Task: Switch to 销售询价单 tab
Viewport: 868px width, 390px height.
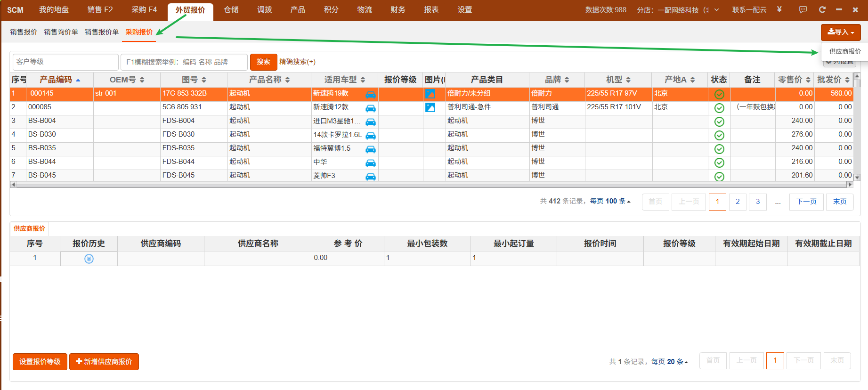Action: [61, 32]
